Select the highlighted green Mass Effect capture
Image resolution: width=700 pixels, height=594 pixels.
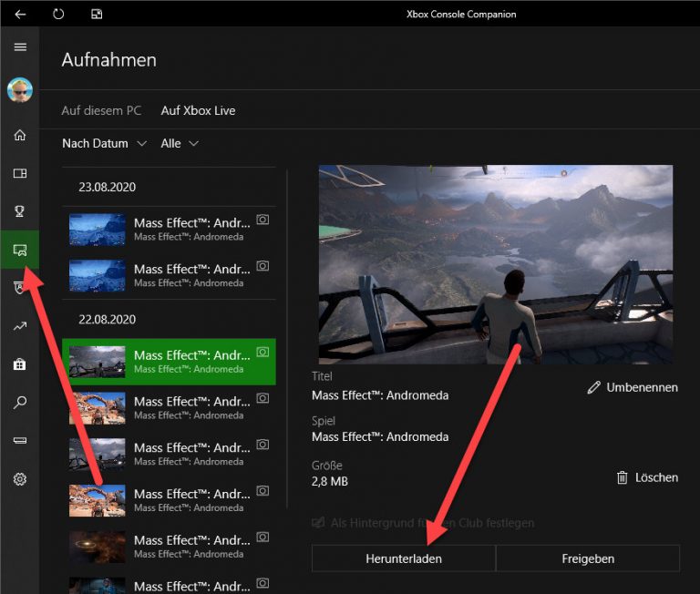coord(169,362)
